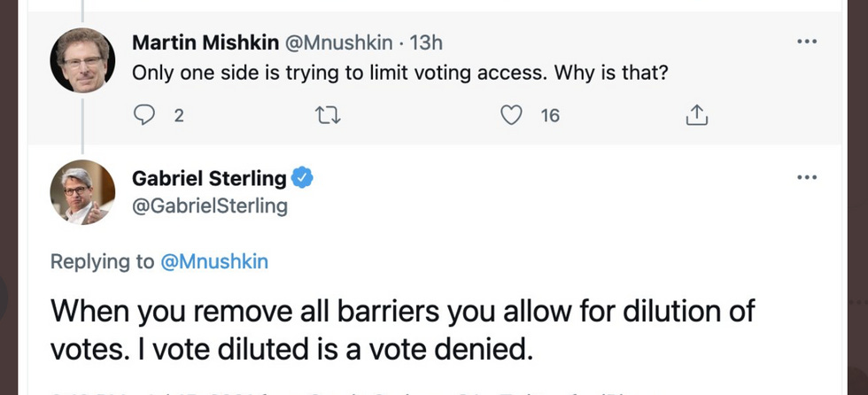This screenshot has width=868, height=395.
Task: Reply to Martin Mishkin's tweet
Action: (143, 115)
